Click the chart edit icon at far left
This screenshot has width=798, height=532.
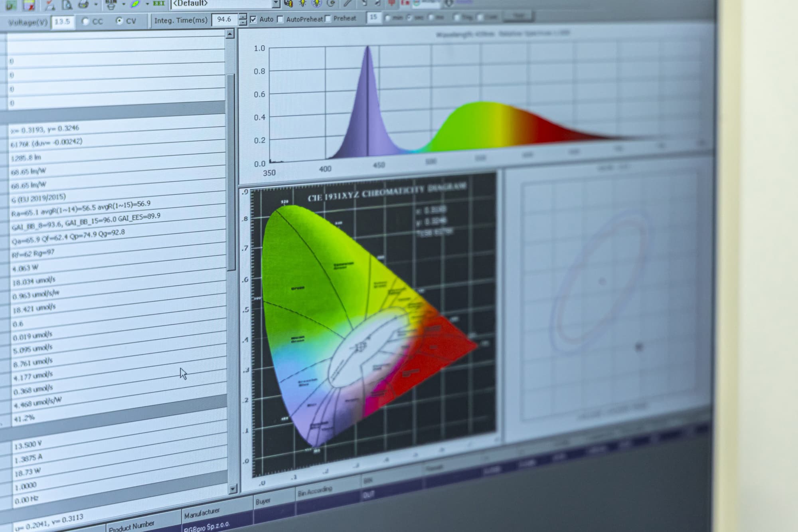(x=11, y=5)
